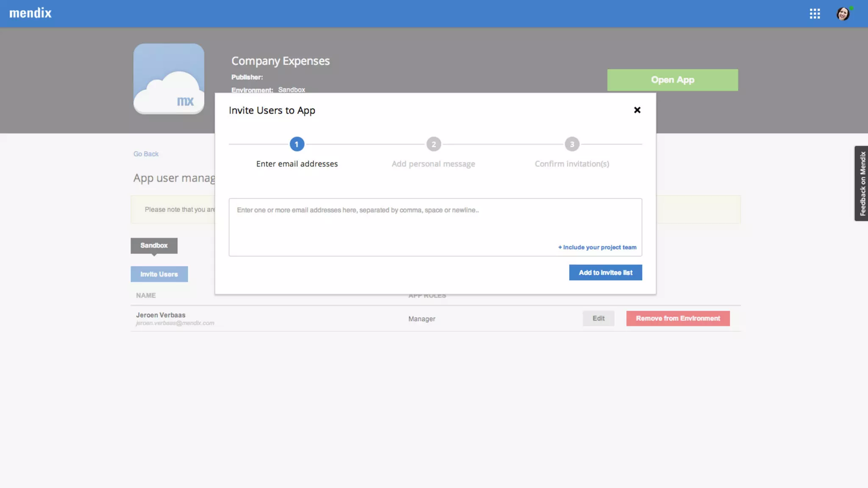Viewport: 868px width, 488px height.
Task: Click the Invite Users button
Action: [159, 274]
